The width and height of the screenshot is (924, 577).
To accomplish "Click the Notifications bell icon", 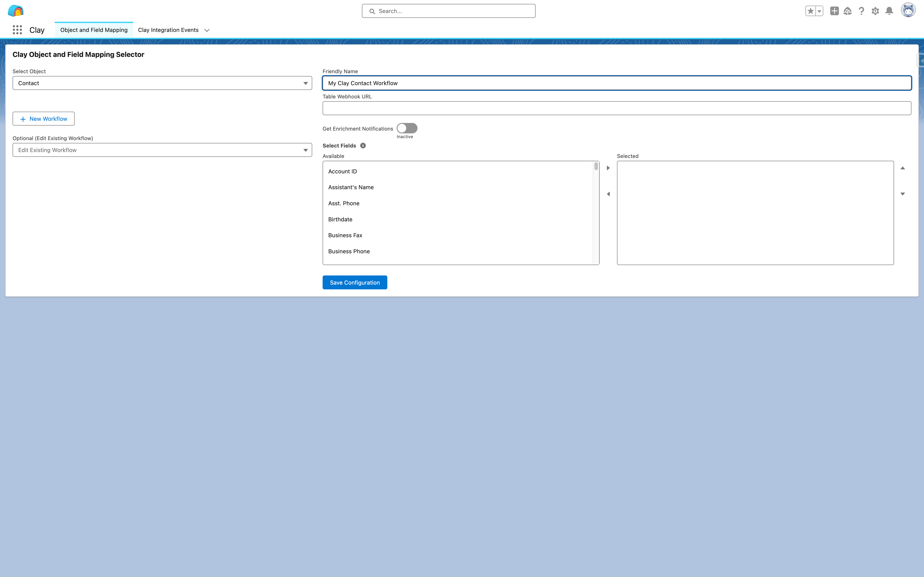I will 889,11.
